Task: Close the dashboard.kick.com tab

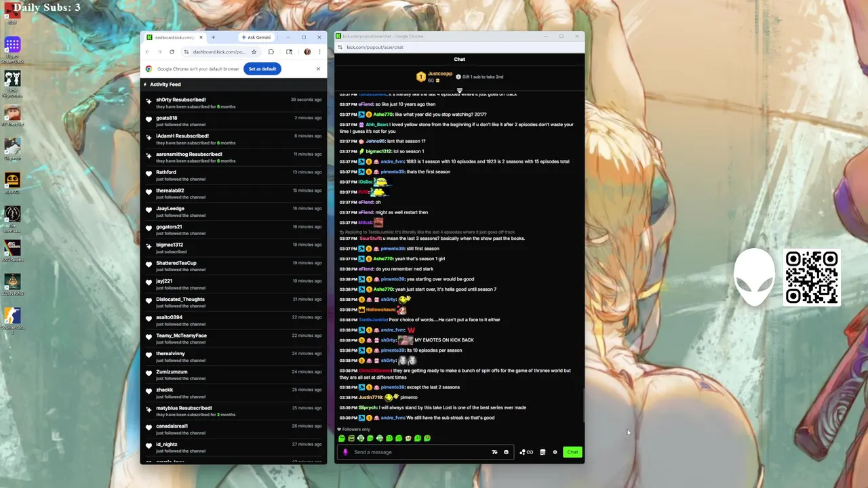Action: (201, 37)
